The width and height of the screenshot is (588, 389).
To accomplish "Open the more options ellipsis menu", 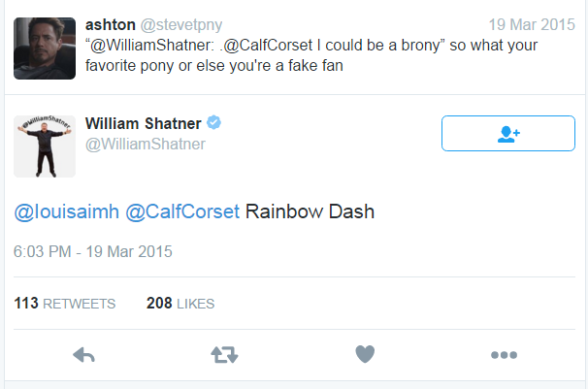I will (504, 355).
